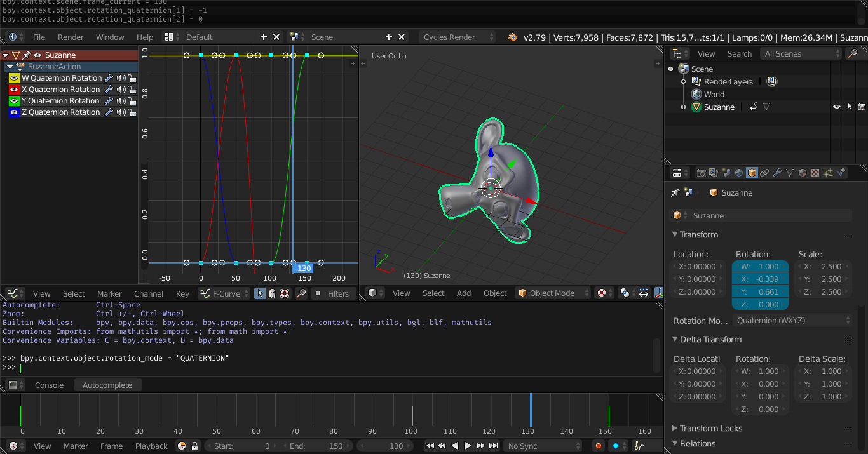This screenshot has height=454, width=868.
Task: Click the timeline editor type clock icon
Action: (13, 446)
